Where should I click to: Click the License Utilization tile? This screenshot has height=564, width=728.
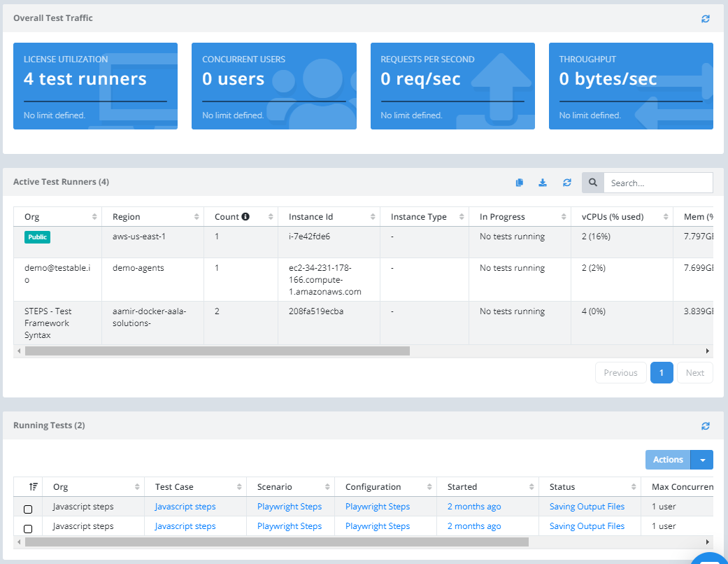point(95,86)
